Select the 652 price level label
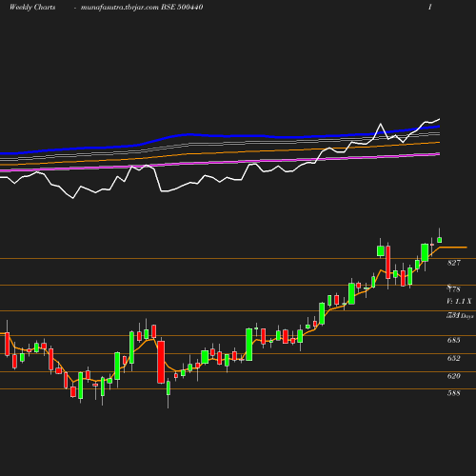The height and width of the screenshot is (476, 476). [454, 358]
